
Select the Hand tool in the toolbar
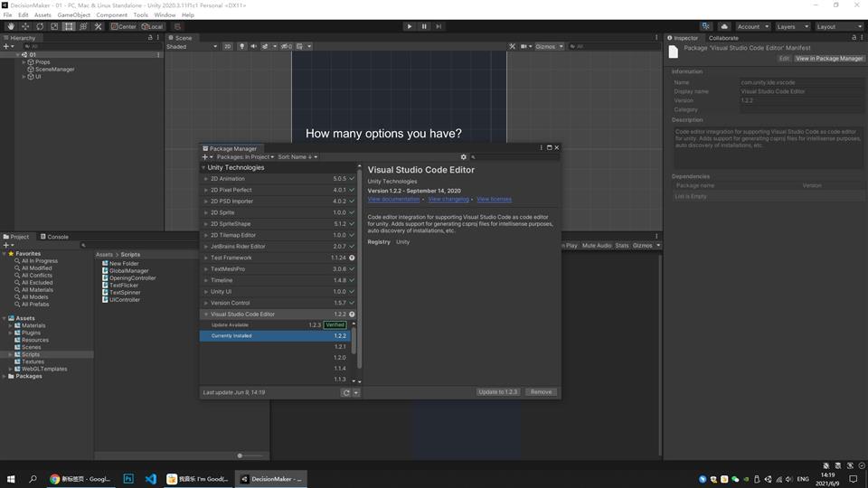(x=11, y=26)
